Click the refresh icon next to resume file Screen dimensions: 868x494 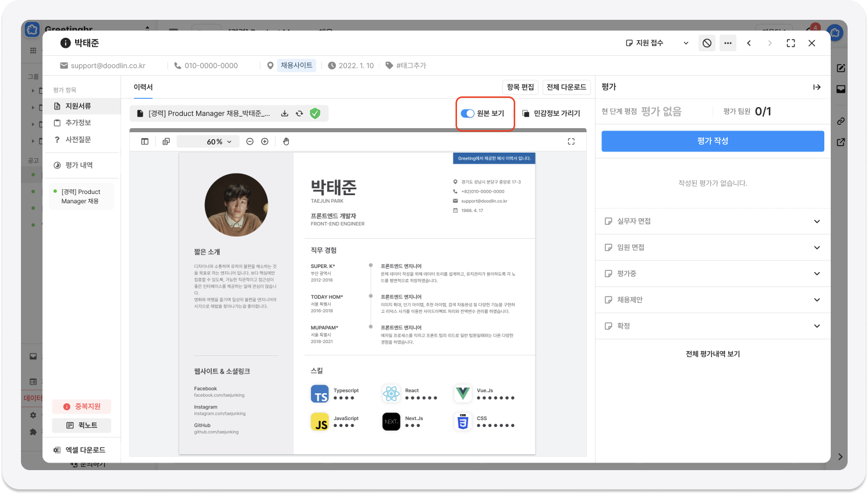click(x=299, y=114)
